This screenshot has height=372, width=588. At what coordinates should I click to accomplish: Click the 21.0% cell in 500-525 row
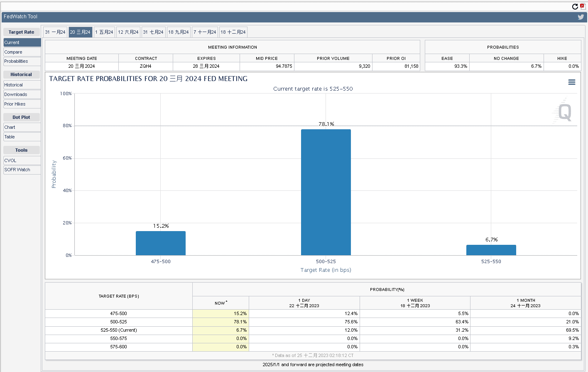coord(526,322)
